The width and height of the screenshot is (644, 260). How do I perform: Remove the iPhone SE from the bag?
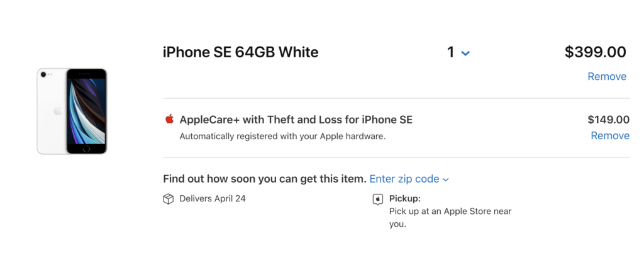[606, 76]
